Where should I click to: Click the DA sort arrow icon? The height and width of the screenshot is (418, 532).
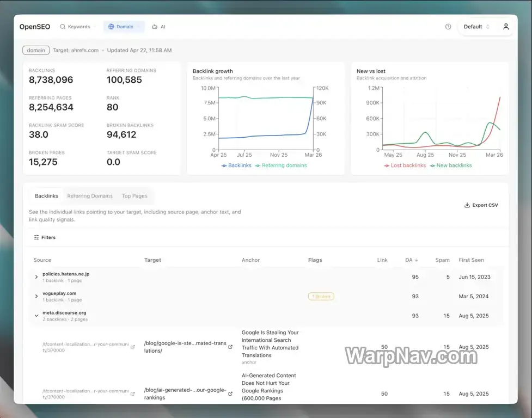[417, 260]
